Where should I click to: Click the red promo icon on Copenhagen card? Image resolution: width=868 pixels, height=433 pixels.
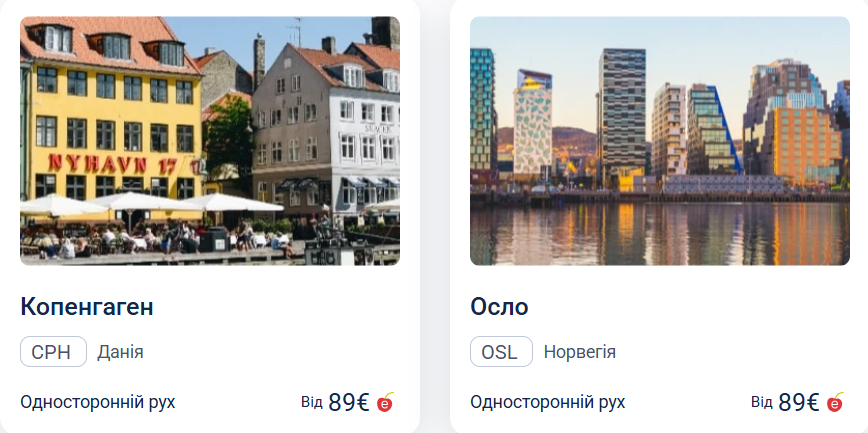point(386,402)
